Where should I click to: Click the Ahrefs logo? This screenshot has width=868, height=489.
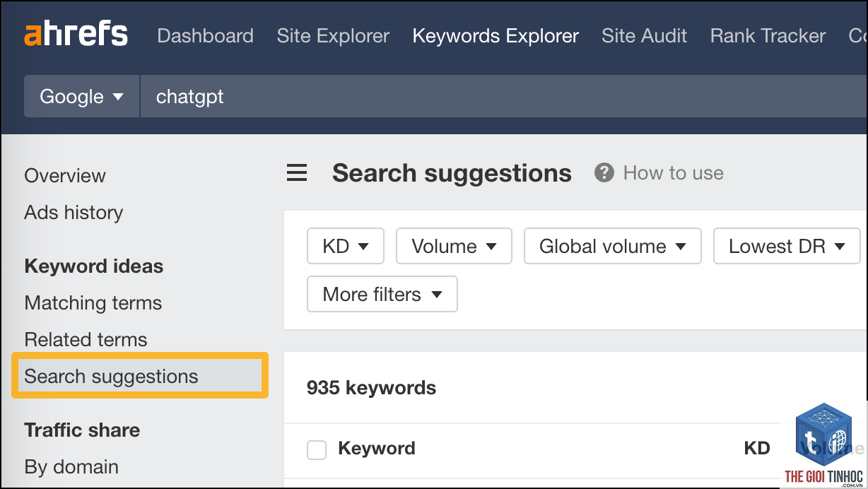tap(76, 35)
